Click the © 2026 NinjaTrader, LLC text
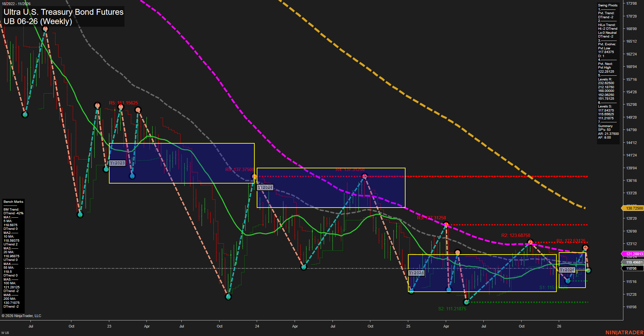Screen dimensions: 644x336 point(21,315)
